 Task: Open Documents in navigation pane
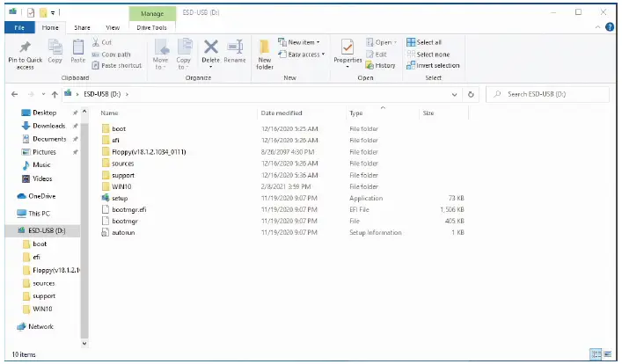[x=49, y=139]
